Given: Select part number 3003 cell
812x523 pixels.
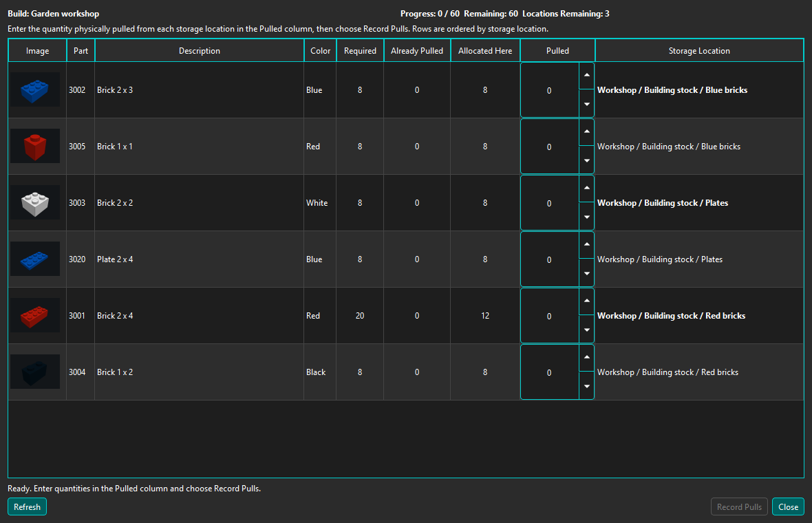Looking at the screenshot, I should point(81,203).
